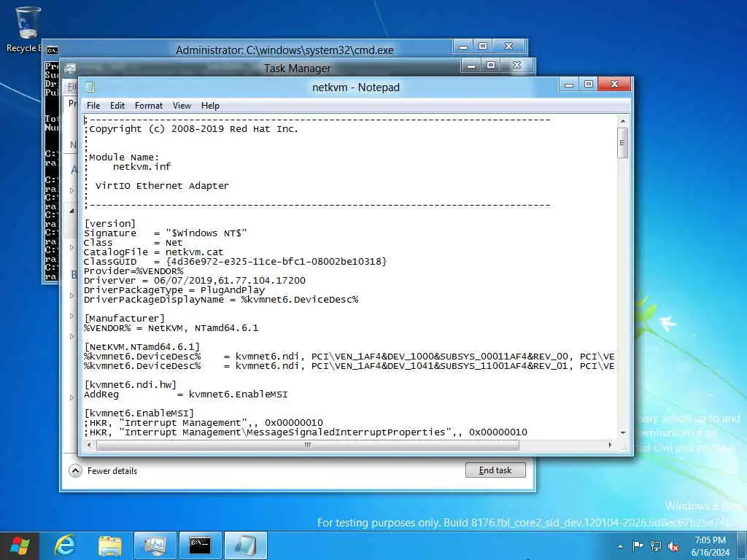Click the Notepad horizontal scrollbar thumb
Viewport: 747px width, 560px height.
[308, 445]
